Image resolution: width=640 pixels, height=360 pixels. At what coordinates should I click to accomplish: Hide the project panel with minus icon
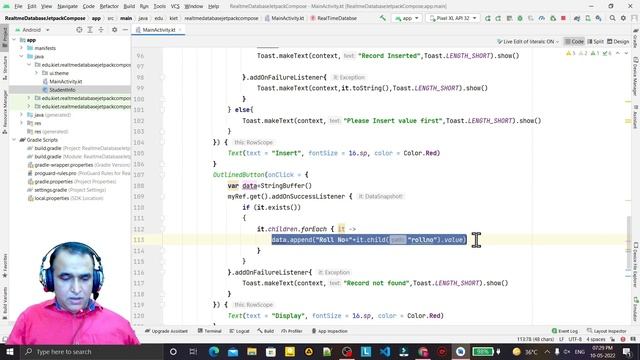tap(125, 30)
